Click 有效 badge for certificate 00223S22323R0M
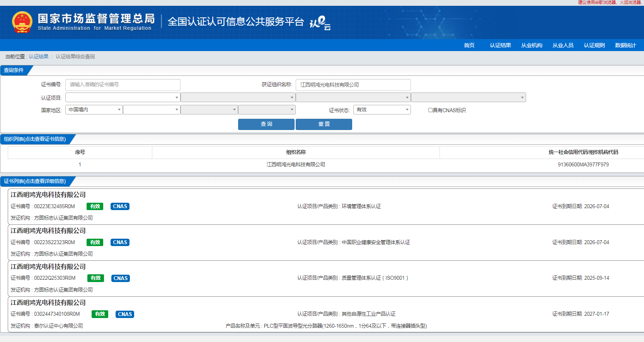Screen dimensions: 644x342 click(95, 243)
